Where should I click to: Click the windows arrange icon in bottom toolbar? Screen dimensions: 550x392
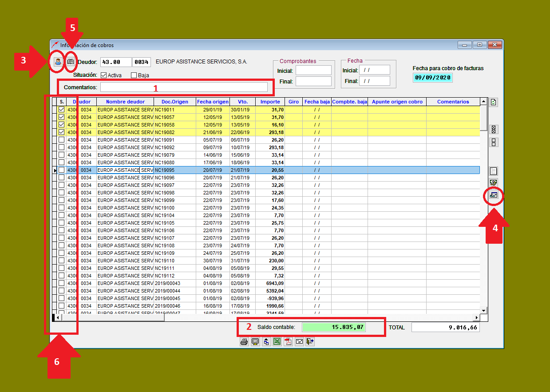(x=266, y=342)
